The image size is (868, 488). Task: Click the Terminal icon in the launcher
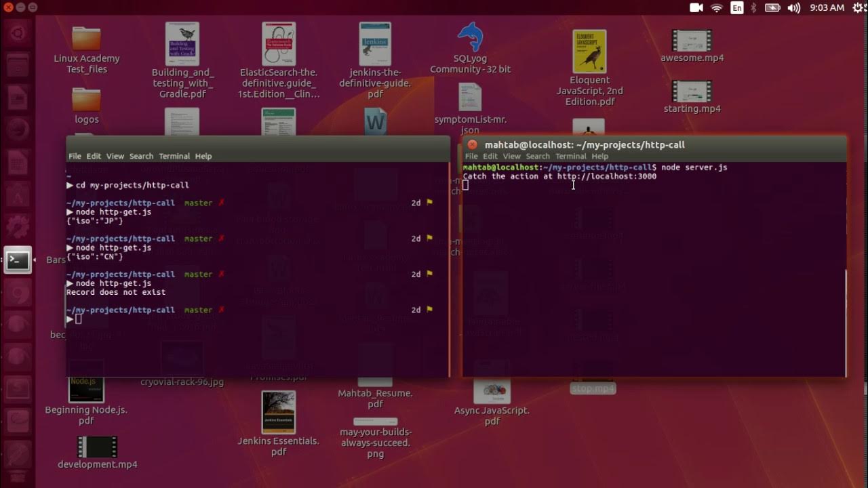point(18,260)
